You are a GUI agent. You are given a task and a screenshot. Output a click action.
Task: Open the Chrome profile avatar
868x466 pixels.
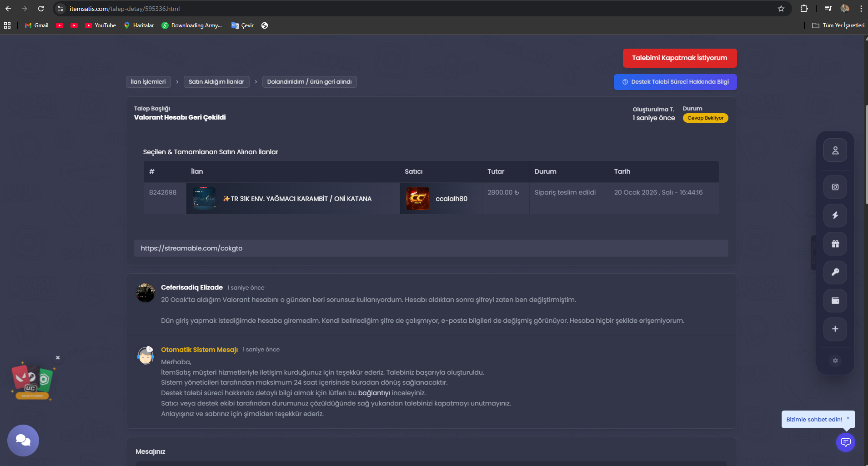(845, 9)
